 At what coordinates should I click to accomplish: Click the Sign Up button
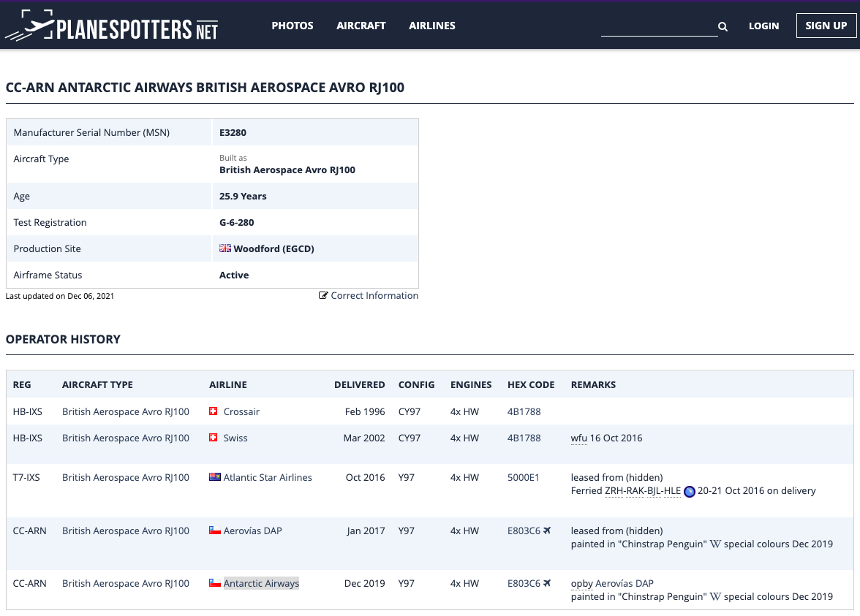click(x=826, y=25)
